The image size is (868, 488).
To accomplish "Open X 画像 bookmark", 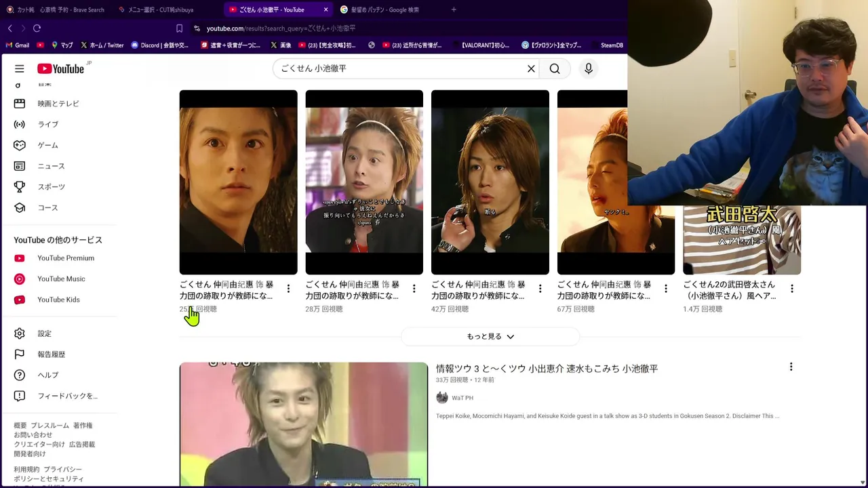I will coord(281,45).
